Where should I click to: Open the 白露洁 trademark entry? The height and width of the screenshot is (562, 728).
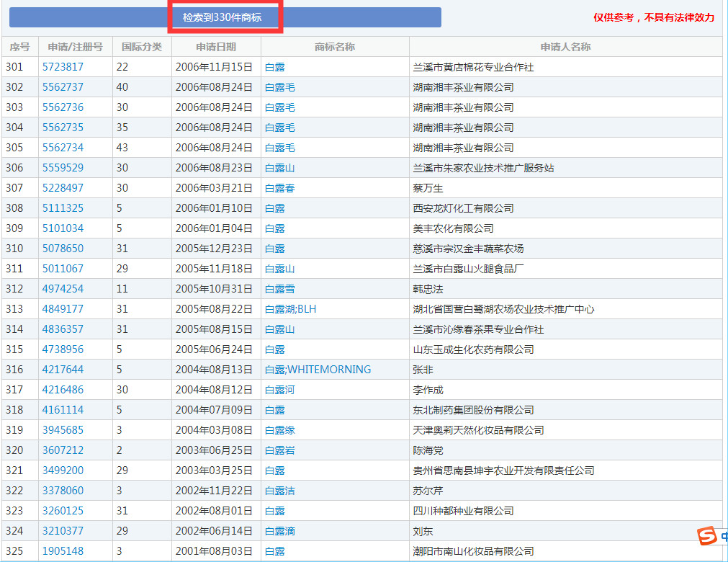point(280,491)
